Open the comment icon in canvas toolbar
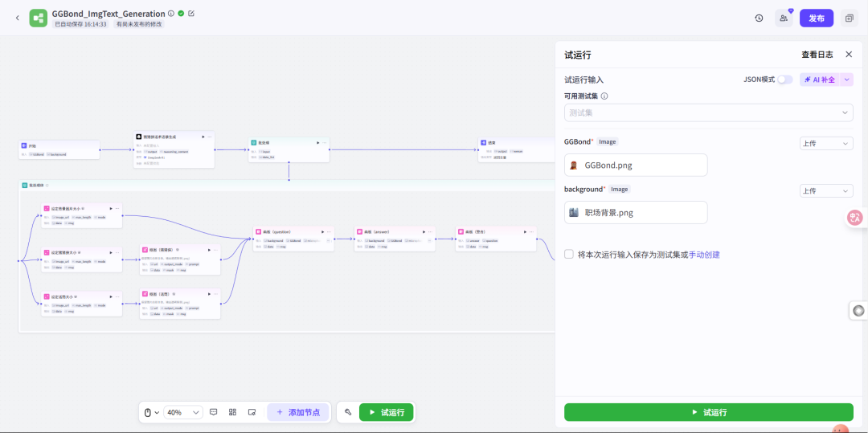868x433 pixels. click(214, 413)
